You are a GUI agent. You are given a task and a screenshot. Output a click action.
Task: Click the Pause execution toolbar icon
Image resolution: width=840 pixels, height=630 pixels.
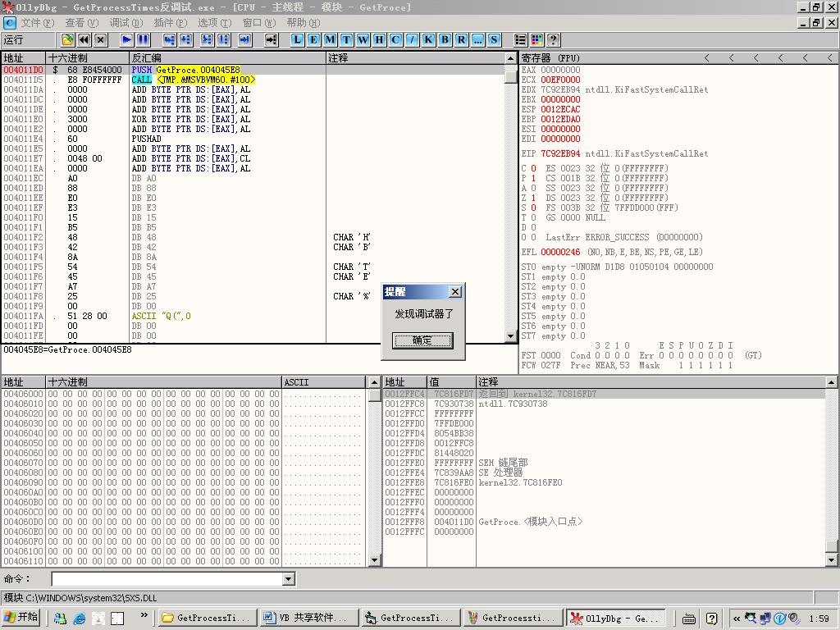(x=144, y=39)
